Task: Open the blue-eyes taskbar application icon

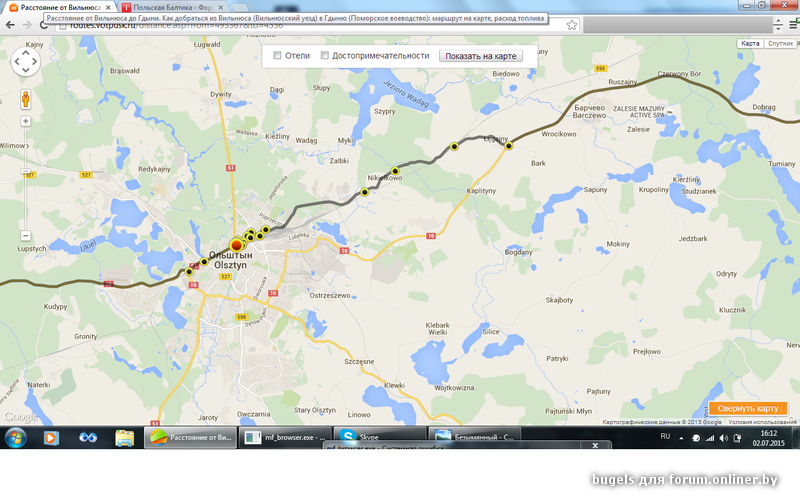Action: click(x=88, y=438)
